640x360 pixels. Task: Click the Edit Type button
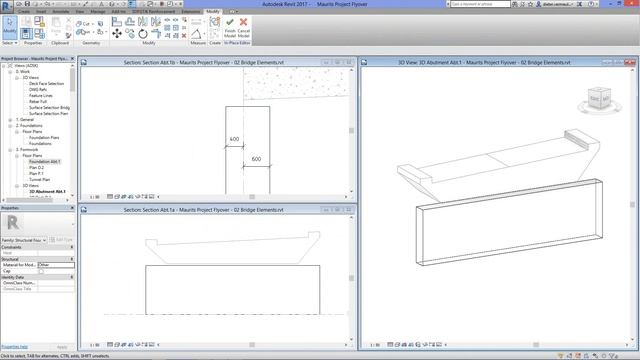pos(61,240)
